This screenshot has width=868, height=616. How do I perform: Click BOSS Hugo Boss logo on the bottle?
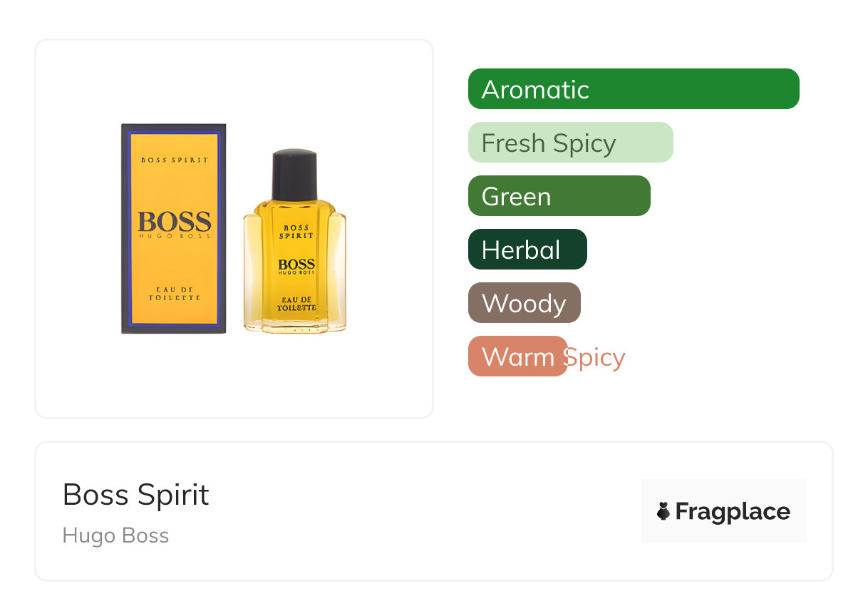click(x=296, y=267)
